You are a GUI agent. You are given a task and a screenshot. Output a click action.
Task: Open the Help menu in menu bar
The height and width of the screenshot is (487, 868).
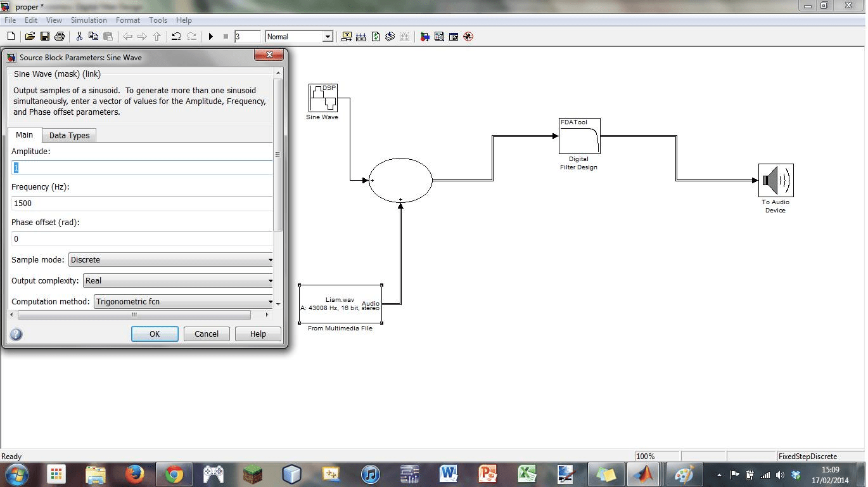click(184, 20)
